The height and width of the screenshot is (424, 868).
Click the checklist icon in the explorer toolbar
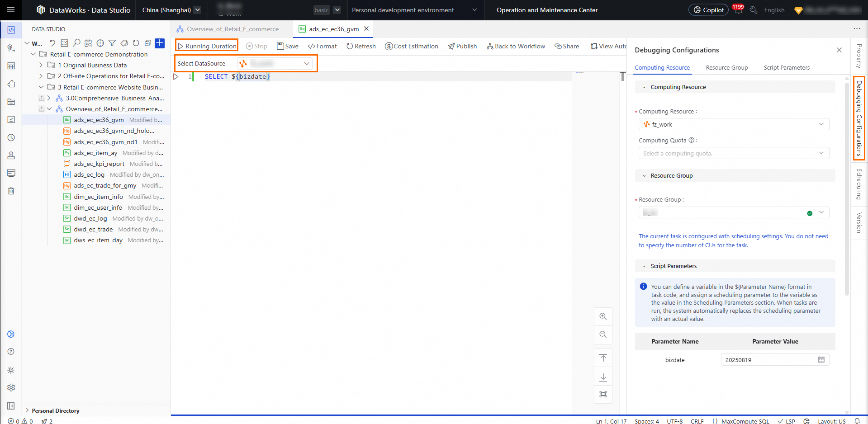[64, 43]
